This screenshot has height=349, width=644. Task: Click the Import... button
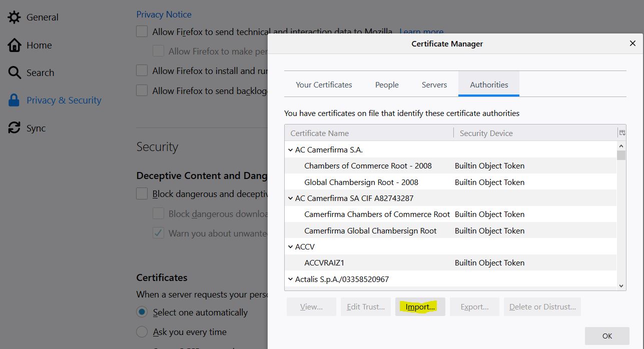420,307
